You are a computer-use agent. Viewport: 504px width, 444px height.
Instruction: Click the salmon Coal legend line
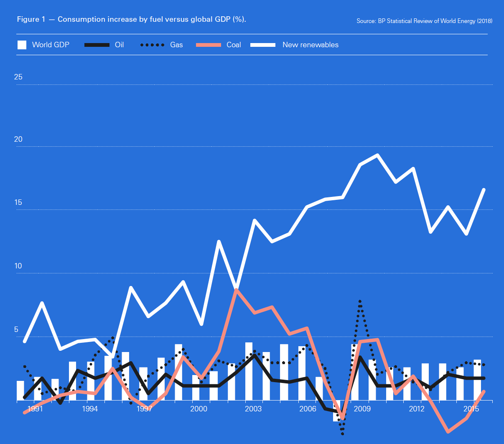coord(208,45)
